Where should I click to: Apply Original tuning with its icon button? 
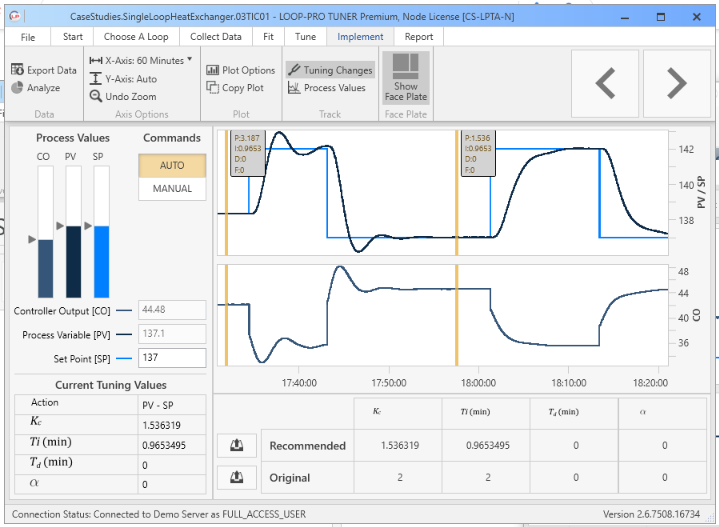click(237, 477)
